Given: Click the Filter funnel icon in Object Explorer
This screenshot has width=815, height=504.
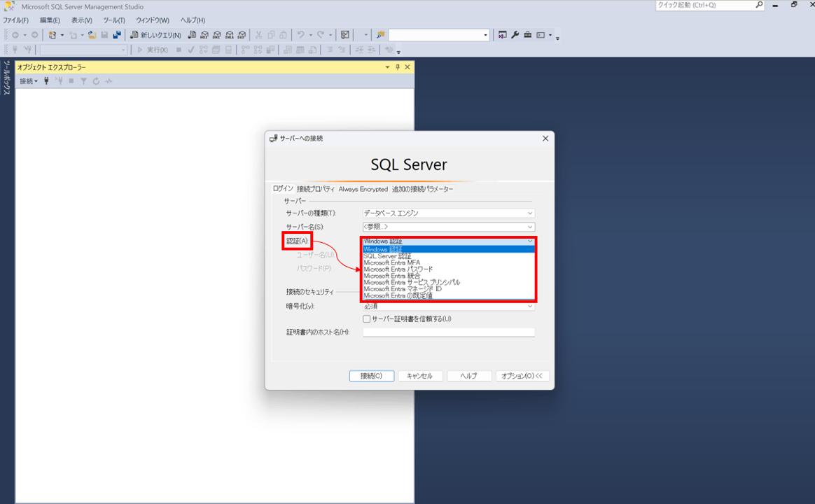Looking at the screenshot, I should point(84,81).
